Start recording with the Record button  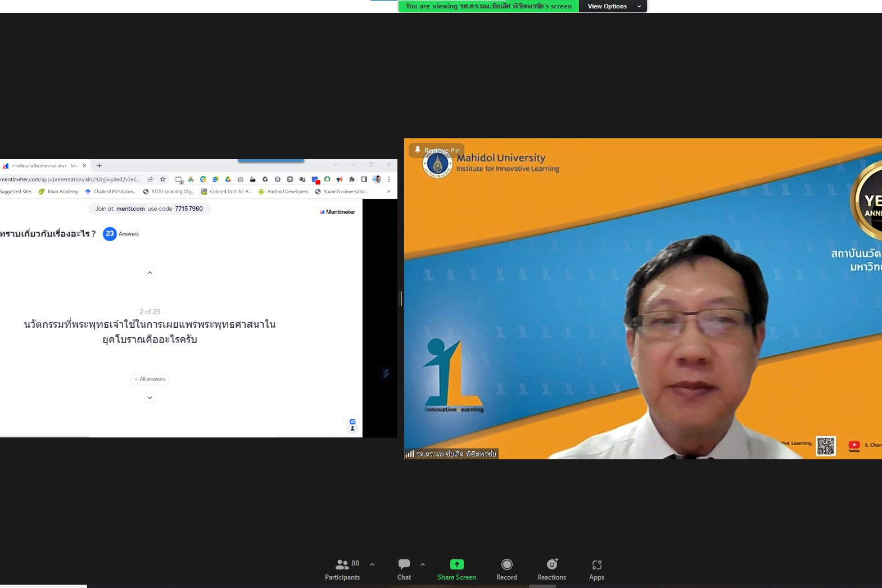point(506,569)
